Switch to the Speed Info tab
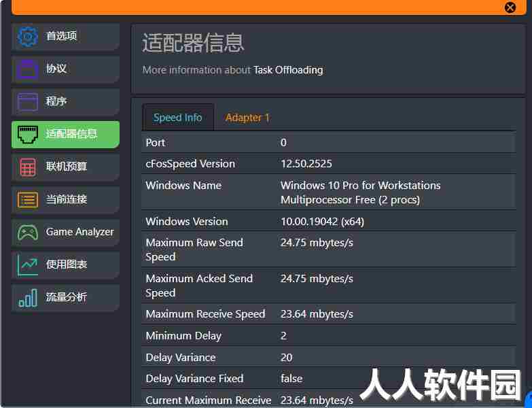532x408 pixels. [x=178, y=118]
